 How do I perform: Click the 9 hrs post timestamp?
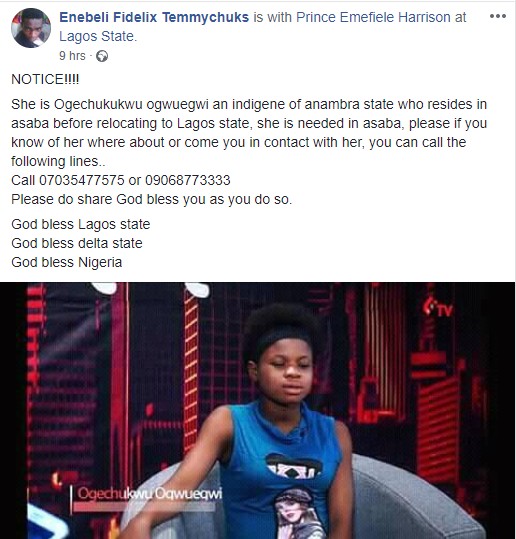(x=72, y=55)
